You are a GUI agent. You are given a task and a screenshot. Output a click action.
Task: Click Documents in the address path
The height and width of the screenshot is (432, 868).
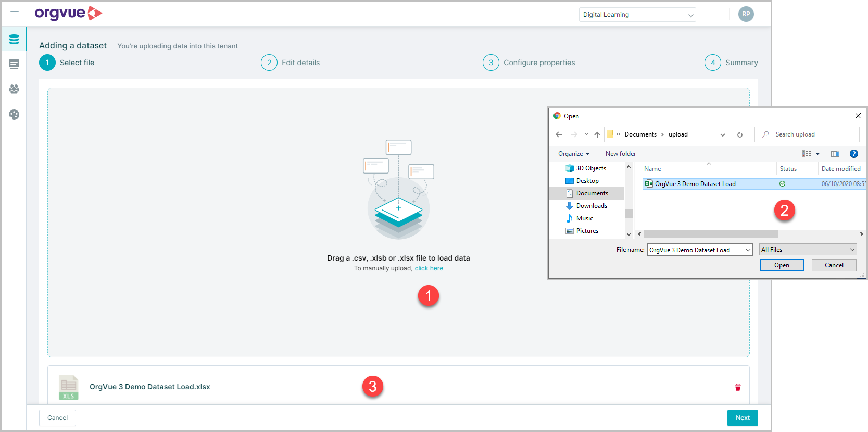point(640,134)
